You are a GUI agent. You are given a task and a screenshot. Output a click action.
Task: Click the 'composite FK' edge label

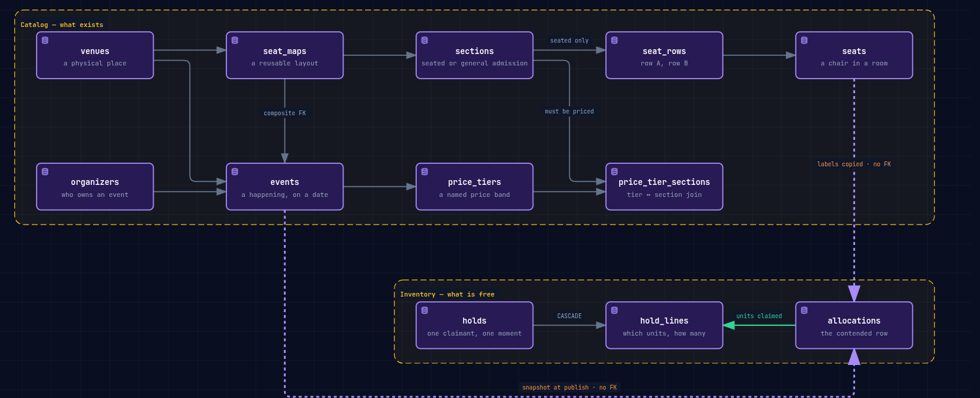click(x=285, y=113)
